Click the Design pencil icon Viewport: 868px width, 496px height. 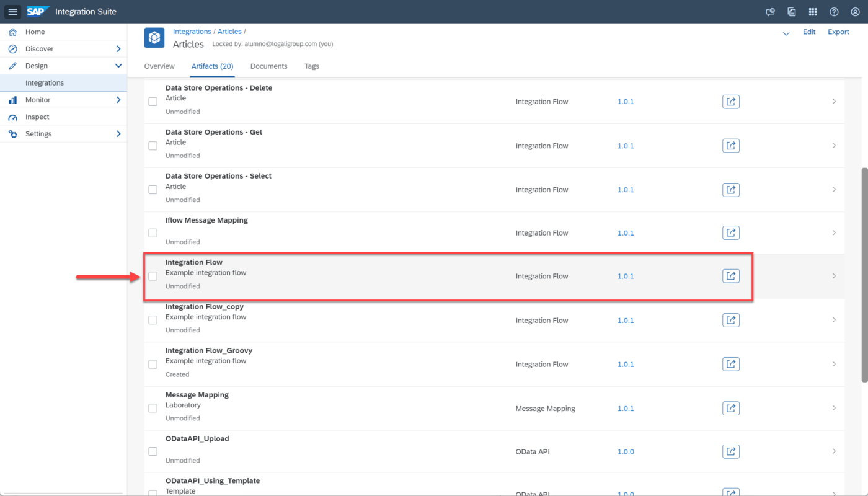pos(12,66)
